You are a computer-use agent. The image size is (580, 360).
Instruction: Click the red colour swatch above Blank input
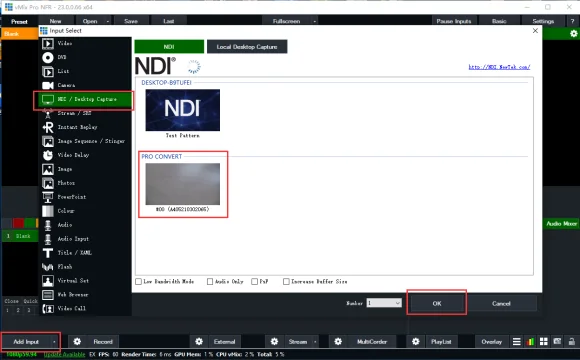pyautogui.click(x=18, y=223)
